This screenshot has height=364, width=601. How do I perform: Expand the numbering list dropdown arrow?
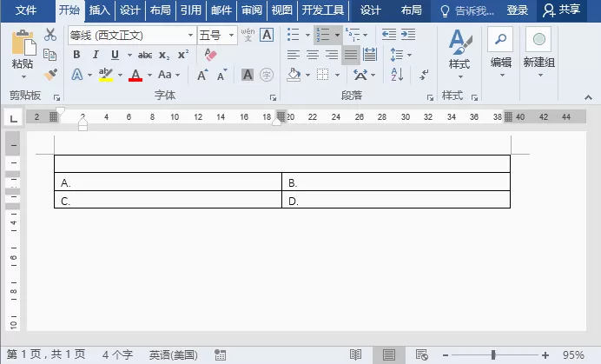coord(337,35)
